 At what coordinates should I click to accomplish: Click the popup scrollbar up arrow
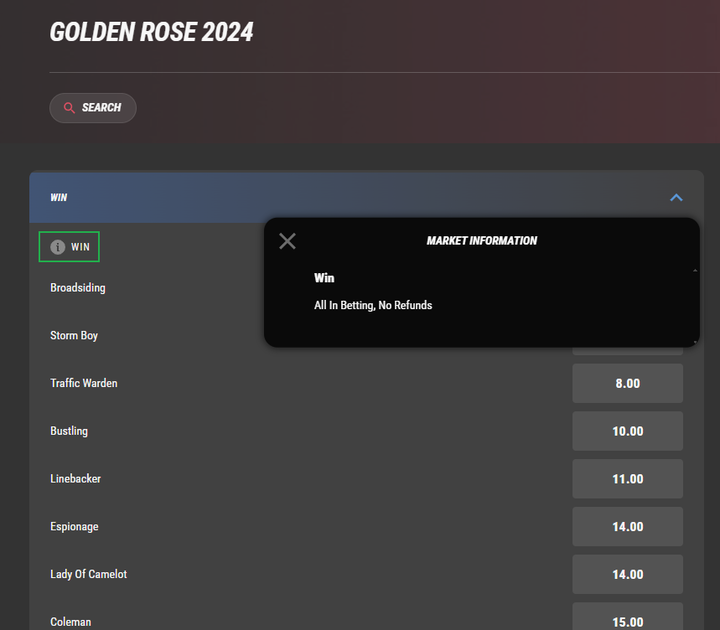[x=695, y=271]
